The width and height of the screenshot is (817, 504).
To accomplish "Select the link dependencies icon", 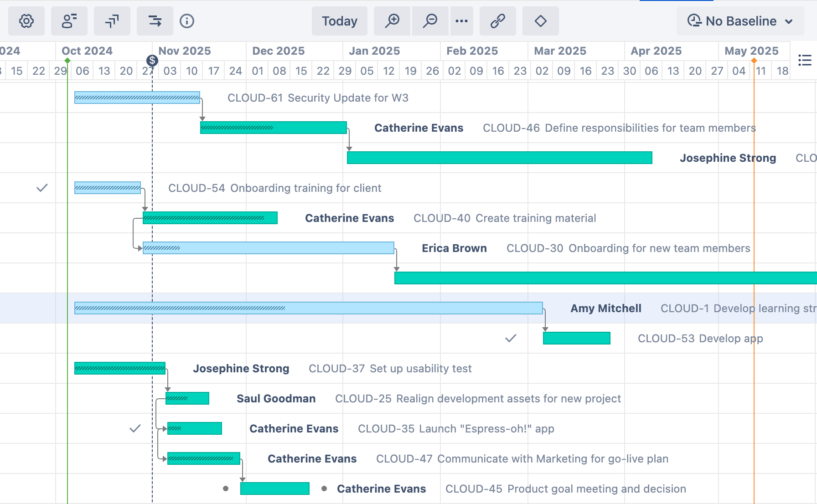I will [497, 21].
